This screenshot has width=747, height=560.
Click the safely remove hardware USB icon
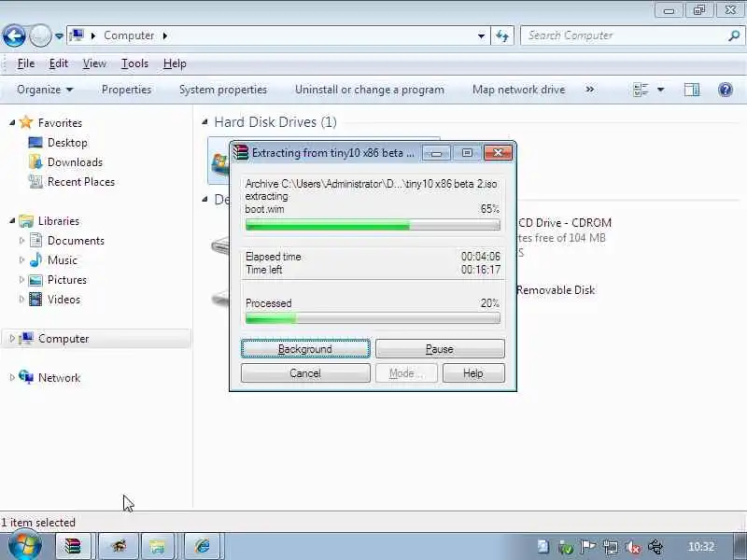(655, 547)
